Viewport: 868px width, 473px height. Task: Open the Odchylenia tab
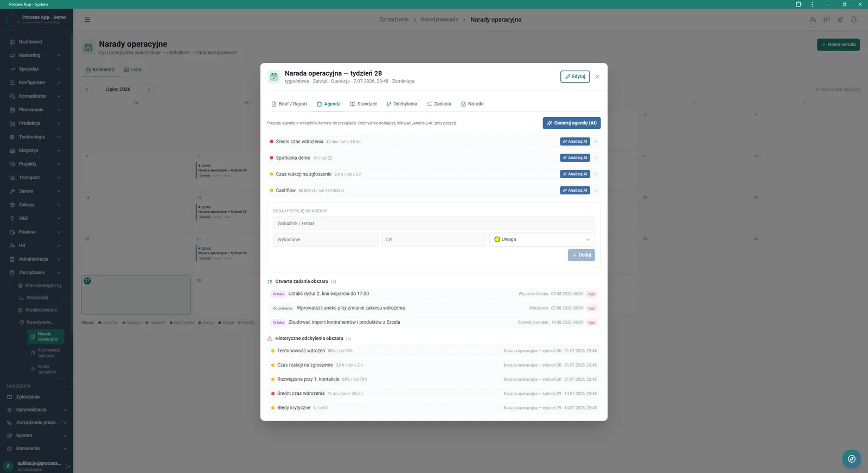pos(401,104)
